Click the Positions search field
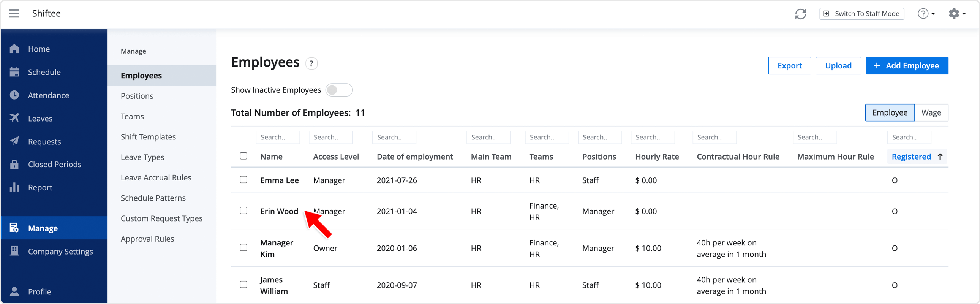 [x=599, y=137]
